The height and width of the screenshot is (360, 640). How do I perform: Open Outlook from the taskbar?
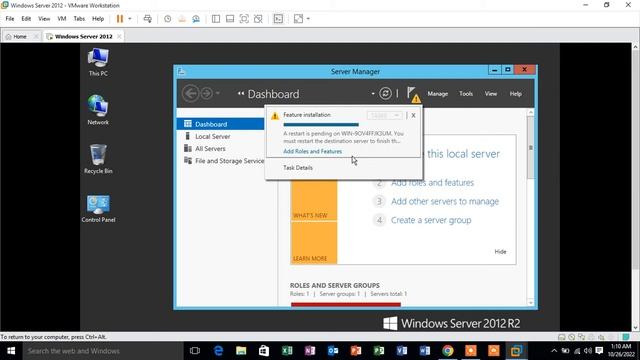click(x=333, y=351)
